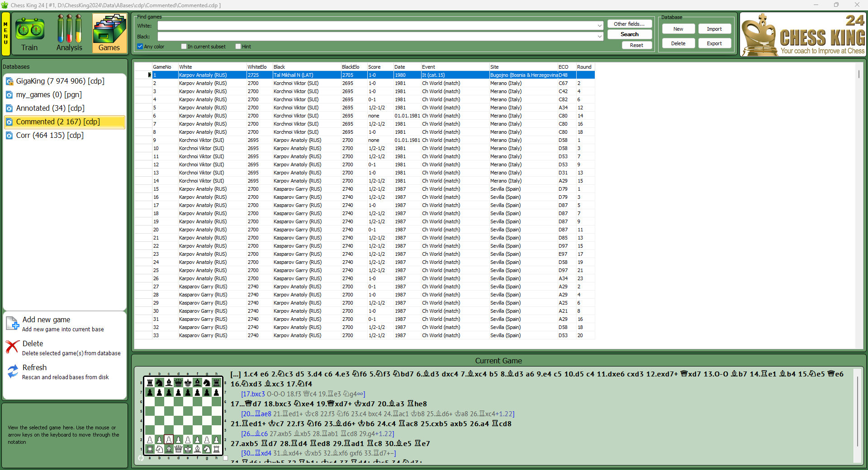This screenshot has width=868, height=470.
Task: Click the Chess King logo
Action: pos(803,34)
